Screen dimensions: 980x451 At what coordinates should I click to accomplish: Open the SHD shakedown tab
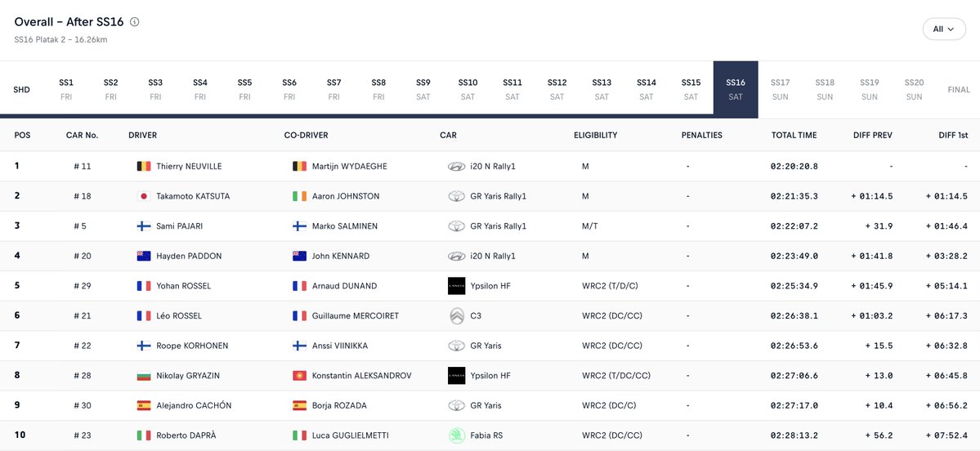click(x=22, y=90)
